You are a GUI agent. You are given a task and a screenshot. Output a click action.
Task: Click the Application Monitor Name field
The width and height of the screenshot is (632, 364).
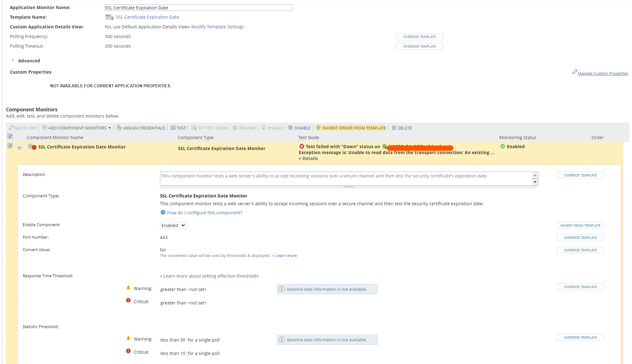pos(198,8)
